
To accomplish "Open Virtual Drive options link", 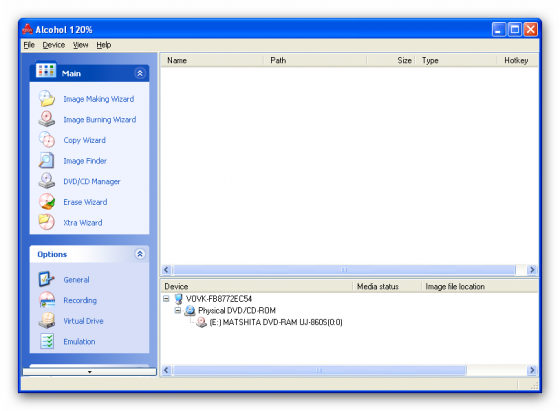I will point(83,321).
